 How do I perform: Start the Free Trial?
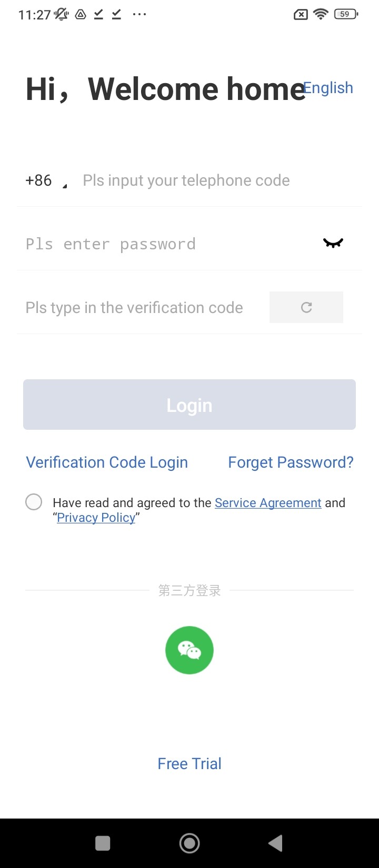(189, 763)
